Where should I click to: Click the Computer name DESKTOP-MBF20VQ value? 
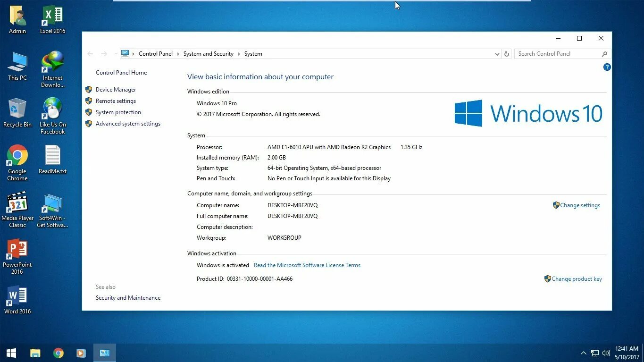coord(293,205)
